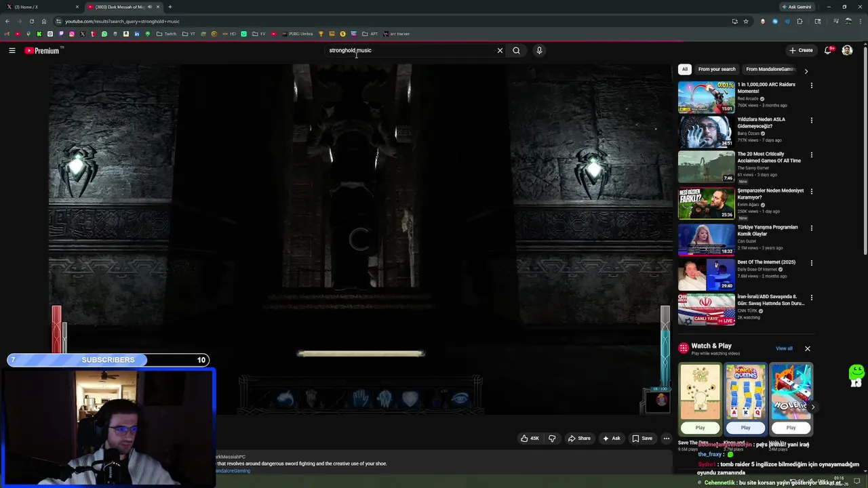Screen dimensions: 868x488
Task: Open more actions ellipsis under video
Action: tap(667, 439)
